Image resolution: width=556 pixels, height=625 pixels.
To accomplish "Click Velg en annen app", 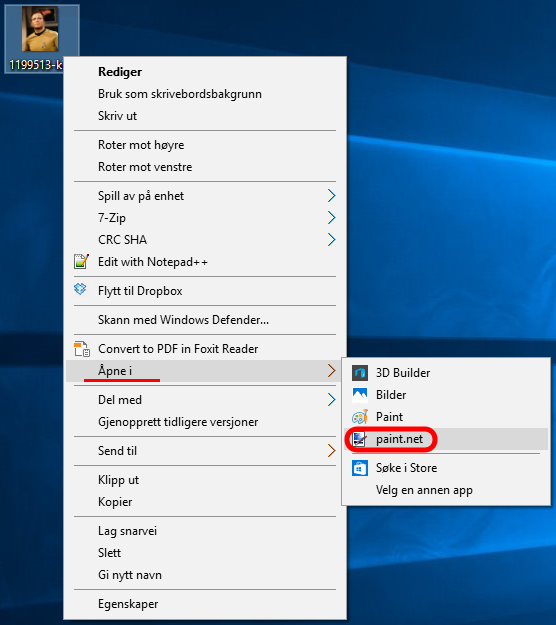I will tap(424, 490).
